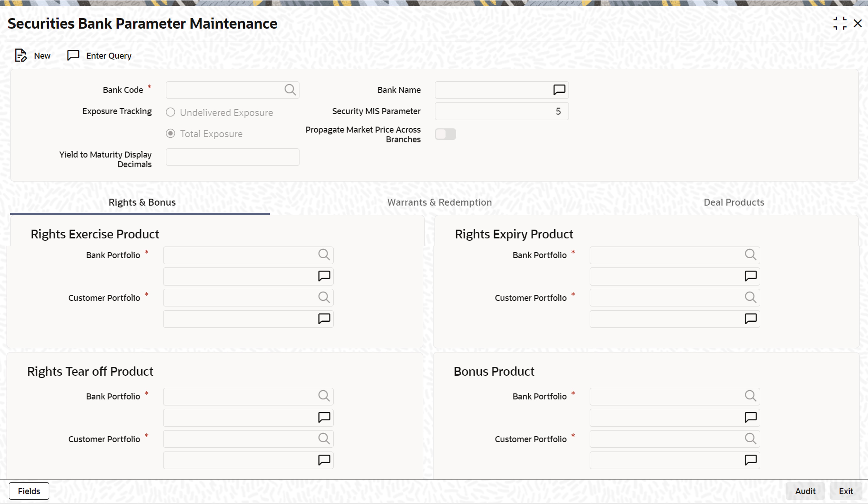Select Total Exposure radio button
This screenshot has width=868, height=504.
(170, 134)
